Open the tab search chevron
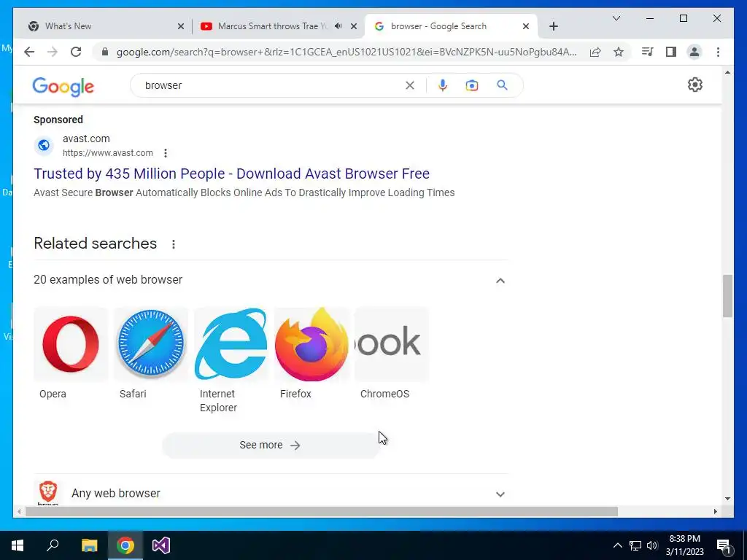Viewport: 747px width, 560px height. point(616,18)
